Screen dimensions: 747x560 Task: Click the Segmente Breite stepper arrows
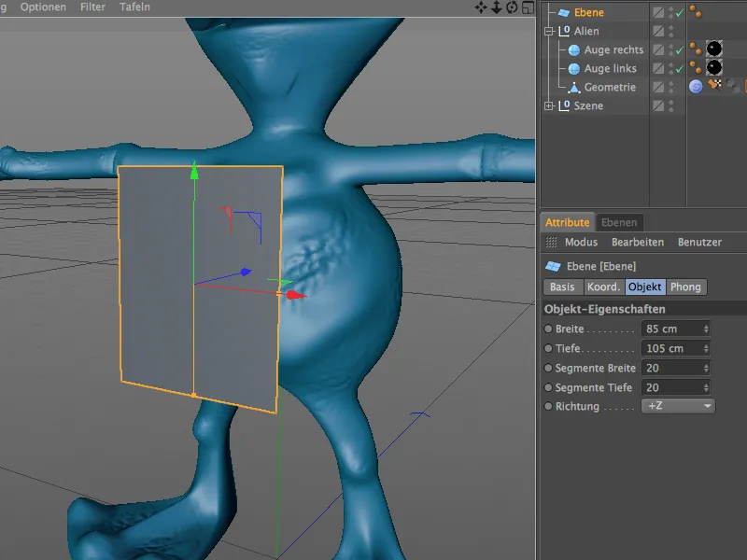pos(706,368)
